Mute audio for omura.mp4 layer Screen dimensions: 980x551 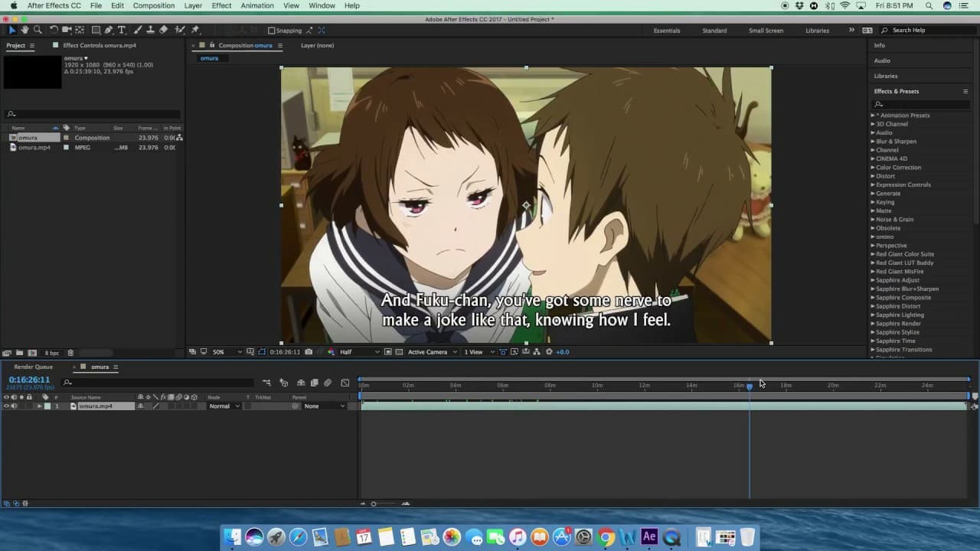click(14, 406)
